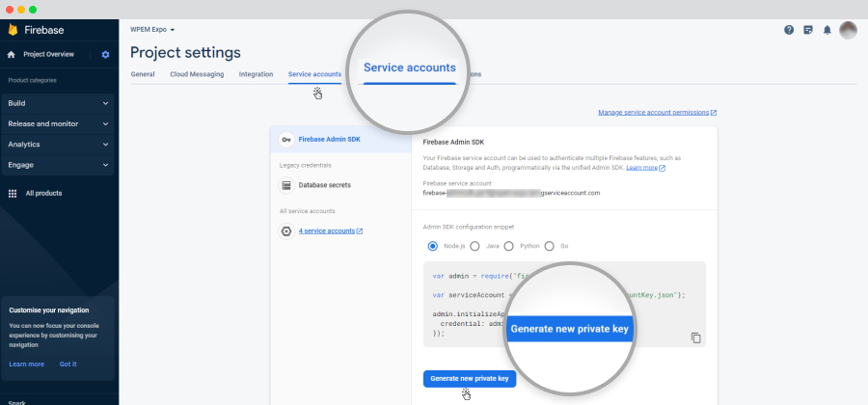Click macOS yellow minimize button
Viewport: 868px width, 405px height.
21,10
